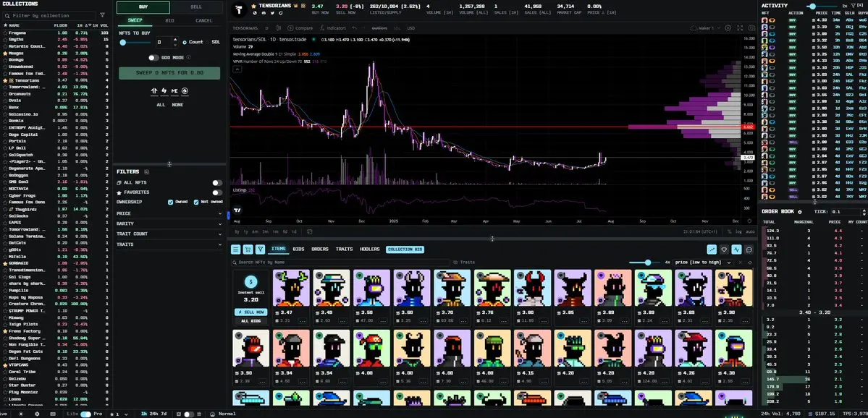868x418 pixels.
Task: Open the shopping cart icon in items toolbar
Action: click(x=248, y=249)
